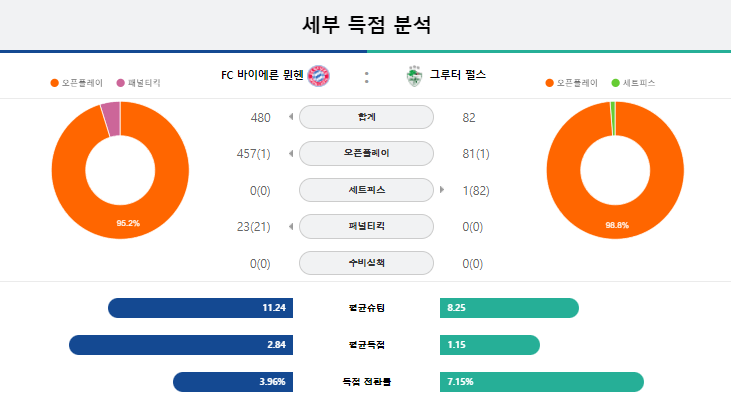Click pink penalty slice of left donut chart
731x398 pixels.
coord(112,119)
